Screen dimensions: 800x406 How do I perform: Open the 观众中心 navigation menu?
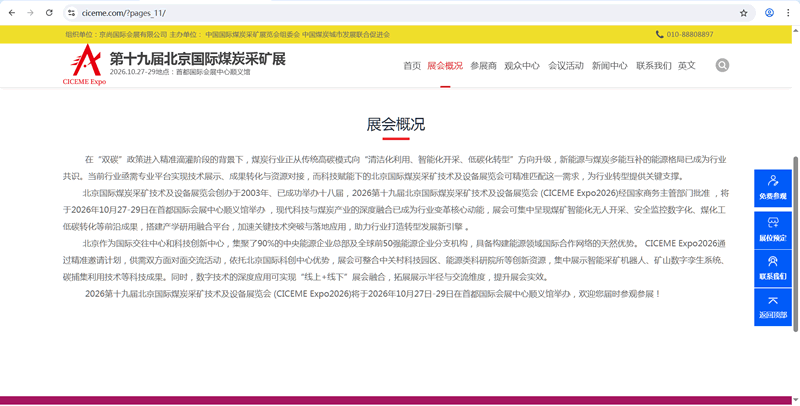coord(522,66)
